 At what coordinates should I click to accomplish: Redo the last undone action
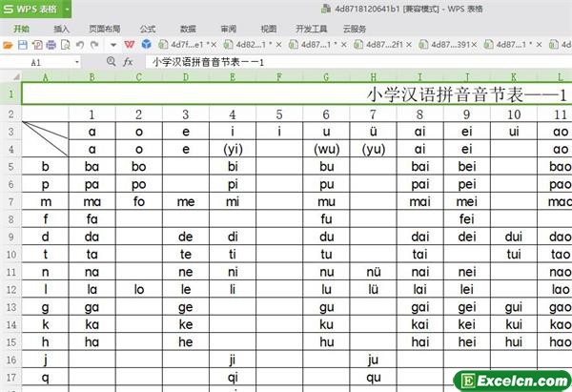point(94,45)
